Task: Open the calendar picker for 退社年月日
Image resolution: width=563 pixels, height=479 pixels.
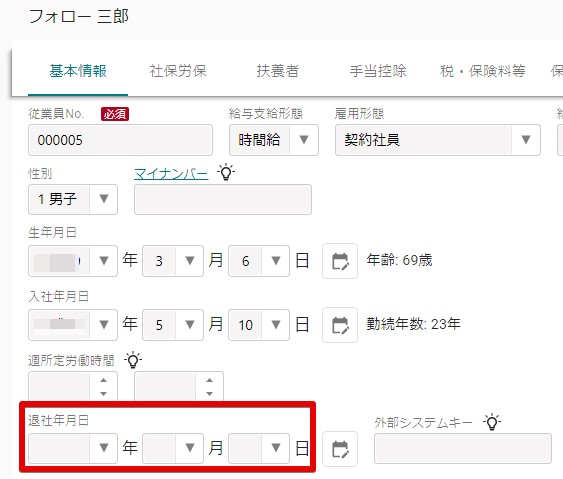Action: (340, 449)
